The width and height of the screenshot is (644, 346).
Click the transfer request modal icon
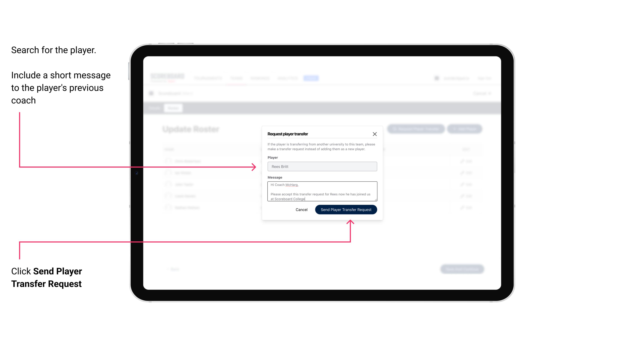click(375, 133)
